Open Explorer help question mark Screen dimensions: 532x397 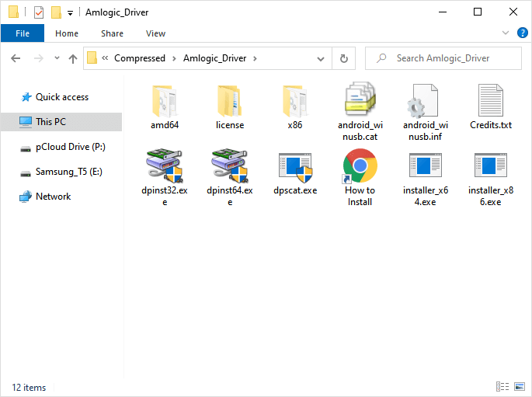523,33
